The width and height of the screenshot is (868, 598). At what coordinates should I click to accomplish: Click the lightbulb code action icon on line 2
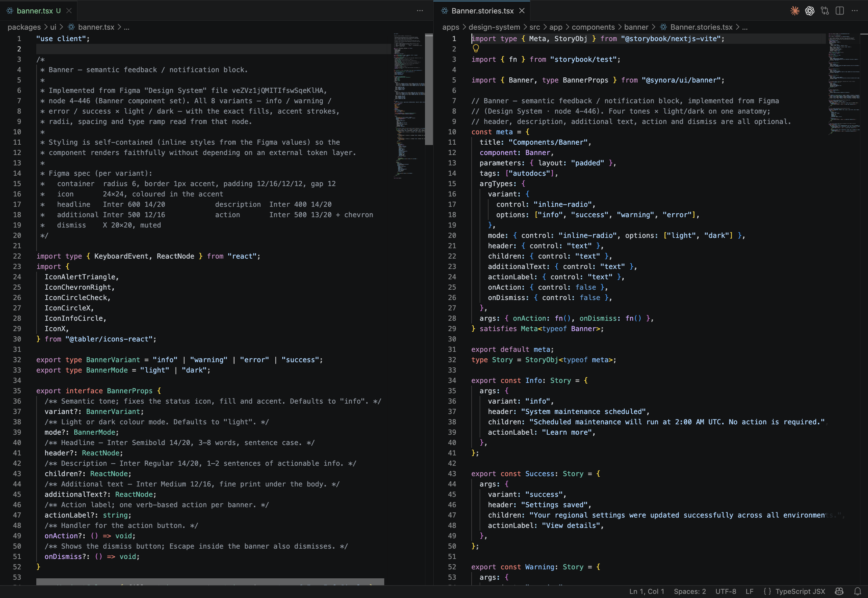point(476,48)
